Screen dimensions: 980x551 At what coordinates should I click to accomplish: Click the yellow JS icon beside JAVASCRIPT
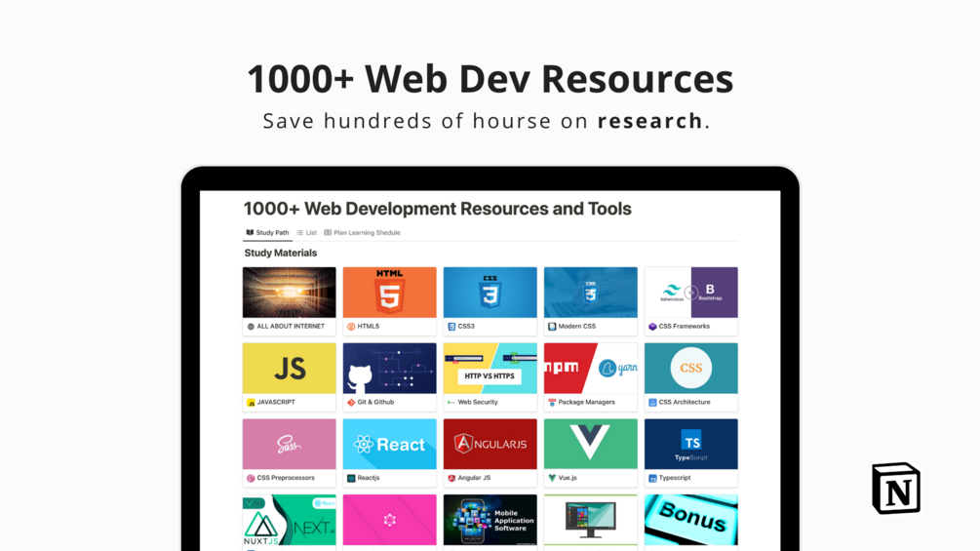pyautogui.click(x=251, y=403)
